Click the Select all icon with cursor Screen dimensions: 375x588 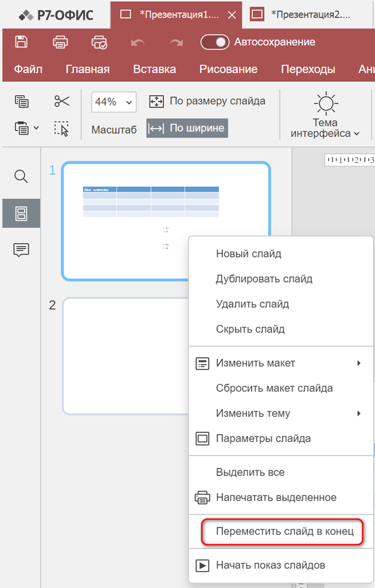62,128
